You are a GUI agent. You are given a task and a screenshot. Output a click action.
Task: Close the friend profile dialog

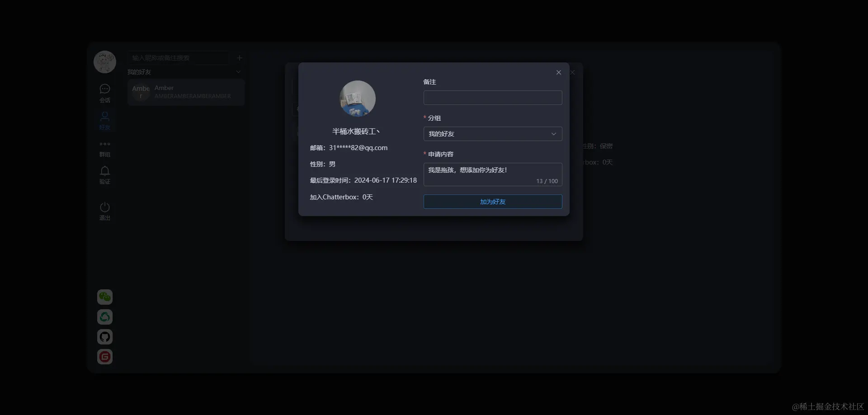558,72
